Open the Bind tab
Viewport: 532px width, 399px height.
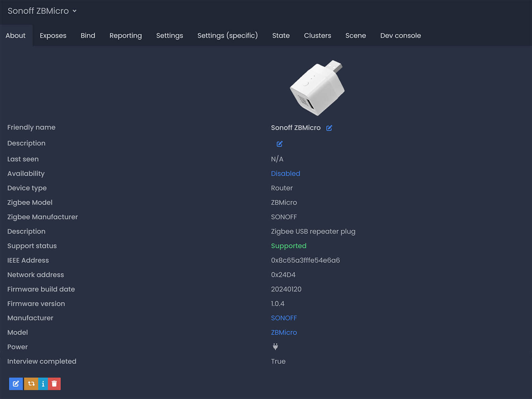coord(88,36)
